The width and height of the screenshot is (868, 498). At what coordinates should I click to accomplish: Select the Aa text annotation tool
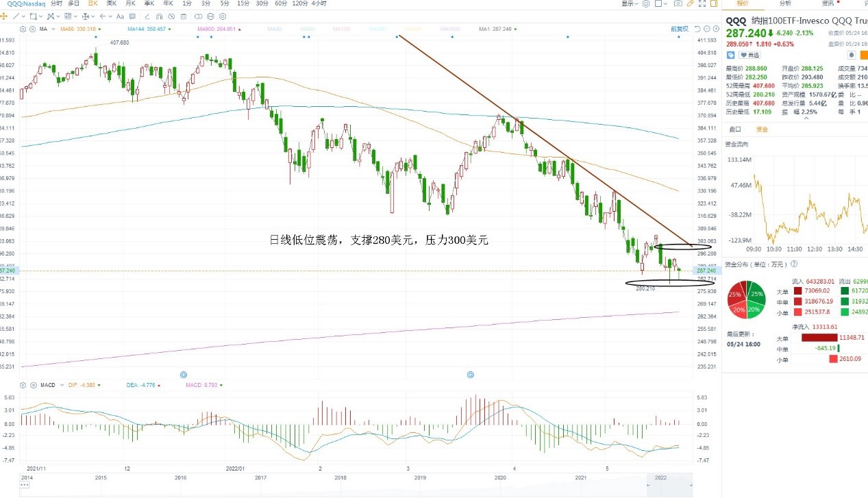[x=120, y=16]
